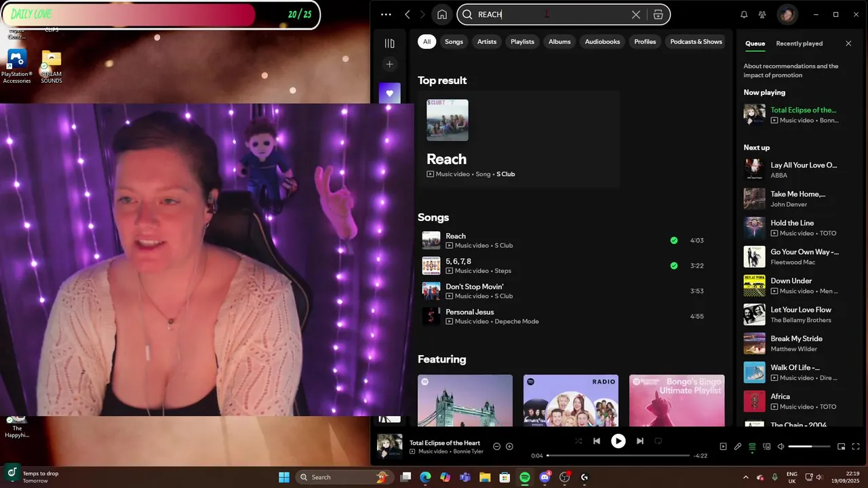The height and width of the screenshot is (488, 868).
Task: Toggle repeat in the player bar
Action: 658,441
